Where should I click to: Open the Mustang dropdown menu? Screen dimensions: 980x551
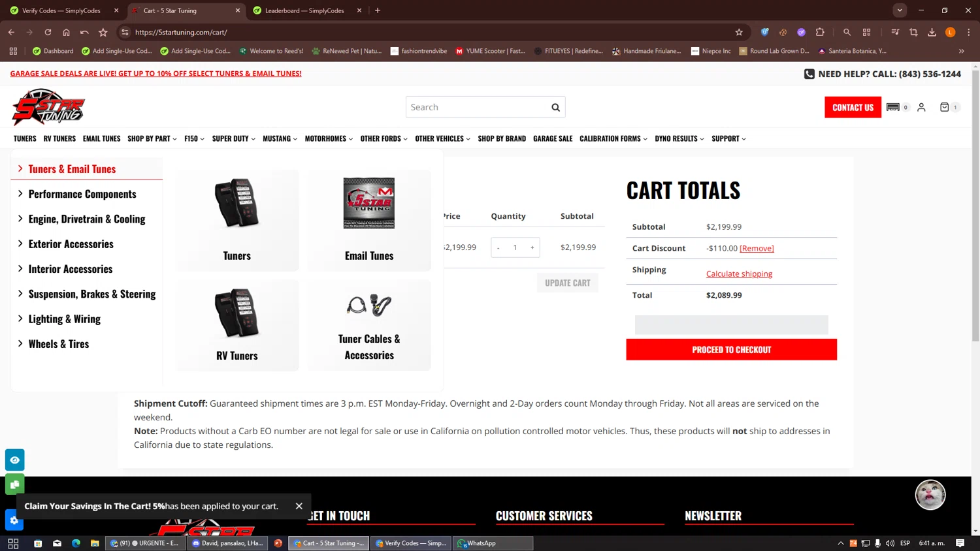[x=280, y=138]
